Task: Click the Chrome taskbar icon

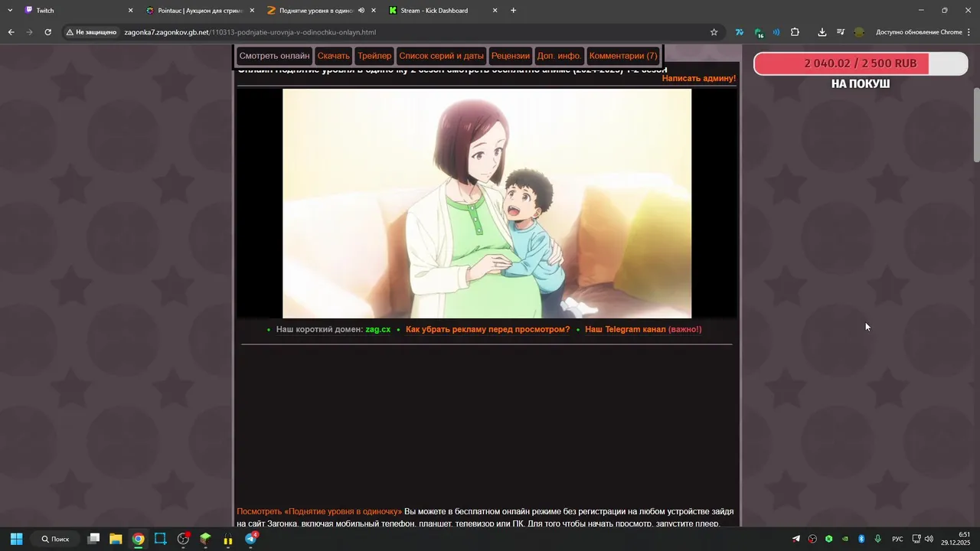Action: [x=138, y=539]
